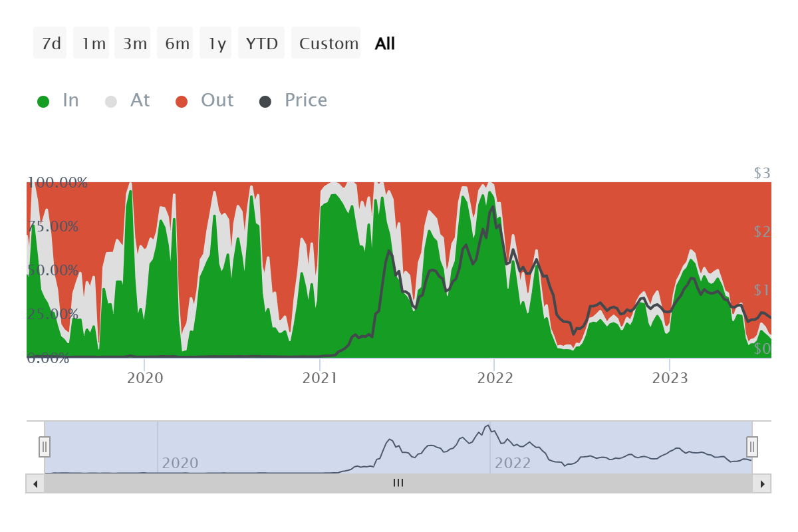Select the 1m time range
The height and width of the screenshot is (532, 798).
pyautogui.click(x=92, y=43)
